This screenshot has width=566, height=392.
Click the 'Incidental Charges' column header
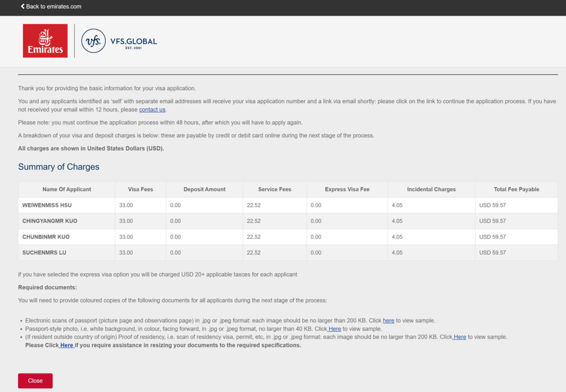click(x=431, y=189)
